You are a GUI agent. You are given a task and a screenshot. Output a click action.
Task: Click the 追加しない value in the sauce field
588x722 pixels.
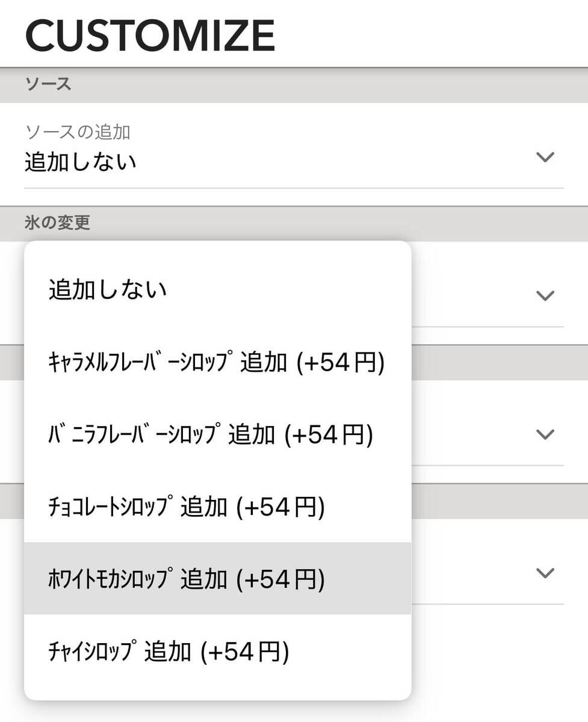(81, 162)
